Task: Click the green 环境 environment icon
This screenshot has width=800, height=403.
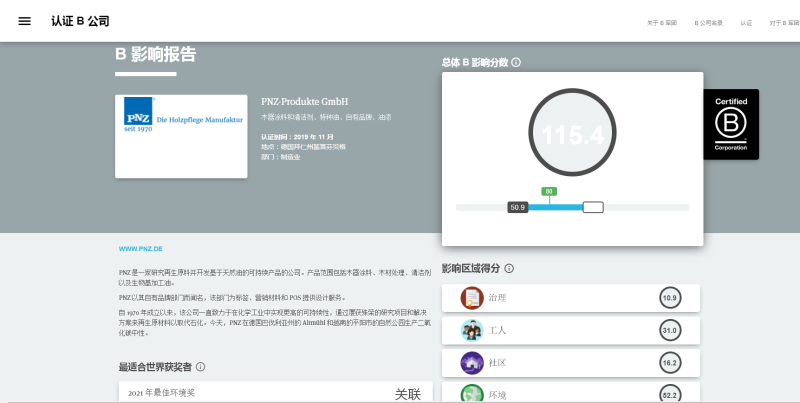Action: point(472,394)
